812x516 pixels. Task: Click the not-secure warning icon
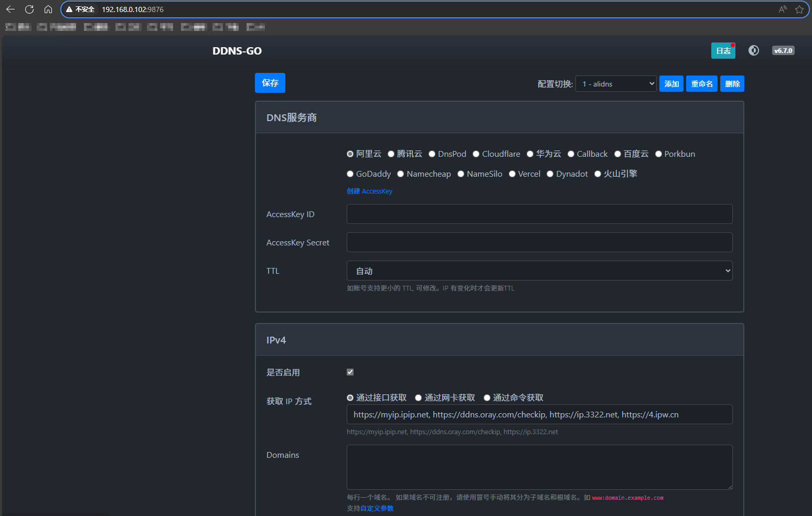(69, 9)
